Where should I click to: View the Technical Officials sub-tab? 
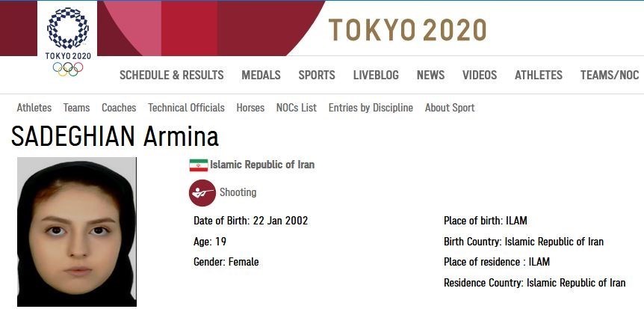(x=186, y=108)
